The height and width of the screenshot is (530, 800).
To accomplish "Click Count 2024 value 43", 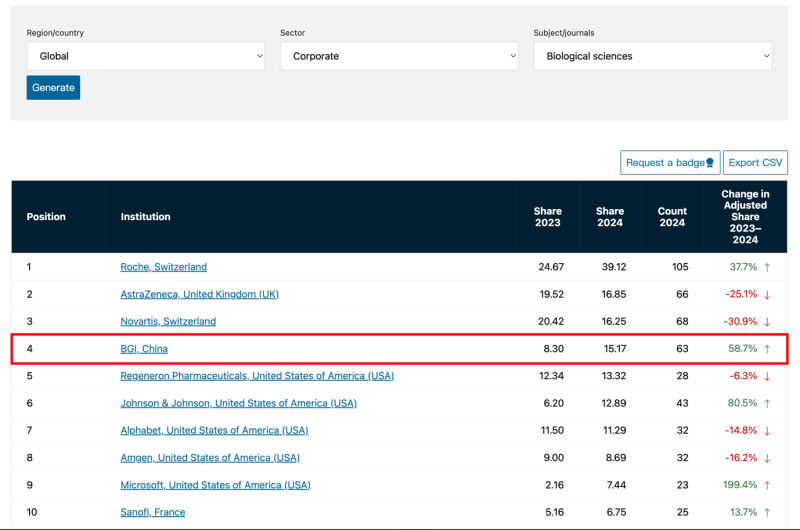I will 683,403.
